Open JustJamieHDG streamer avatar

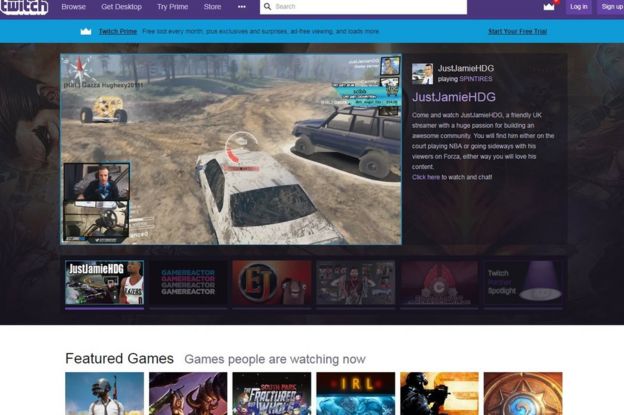point(422,74)
